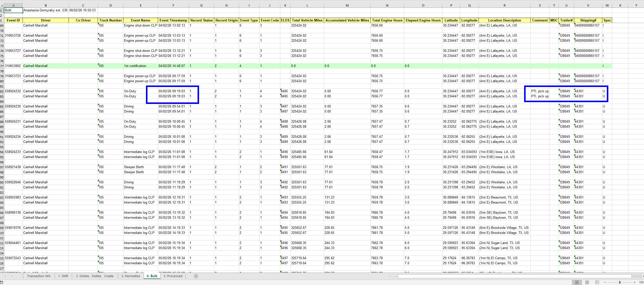
Task: Go to the 1. Shift tab
Action: 63,276
